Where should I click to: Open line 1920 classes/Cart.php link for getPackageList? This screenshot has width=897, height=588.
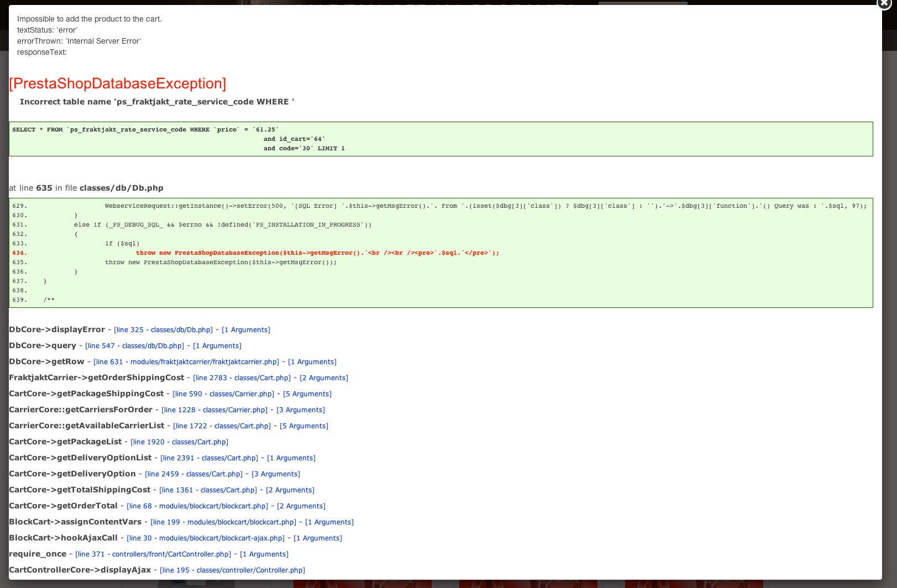pos(179,442)
